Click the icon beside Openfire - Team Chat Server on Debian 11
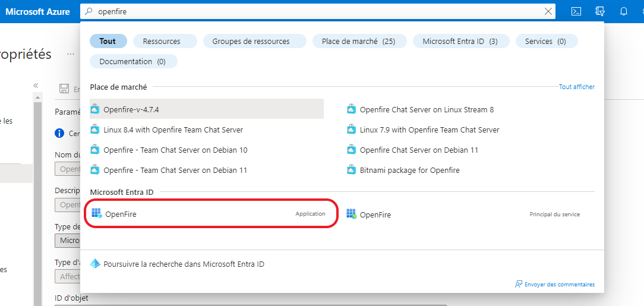644x306 pixels. tap(95, 169)
